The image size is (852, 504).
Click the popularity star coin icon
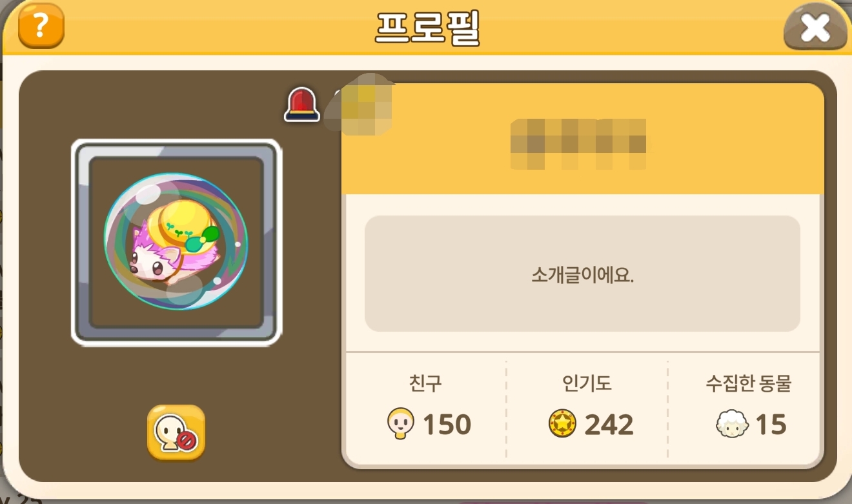coord(562,425)
